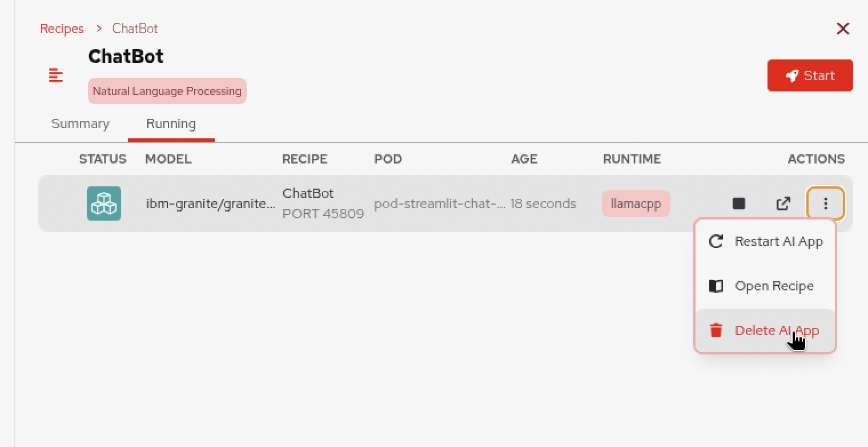Screen dimensions: 868x447
Task: Click the llamacpp runtime badge
Action: click(636, 203)
